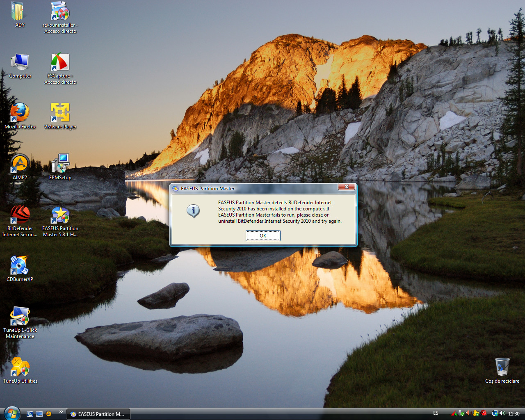Image resolution: width=525 pixels, height=420 pixels.
Task: Open the system volume tray icon
Action: [x=502, y=413]
